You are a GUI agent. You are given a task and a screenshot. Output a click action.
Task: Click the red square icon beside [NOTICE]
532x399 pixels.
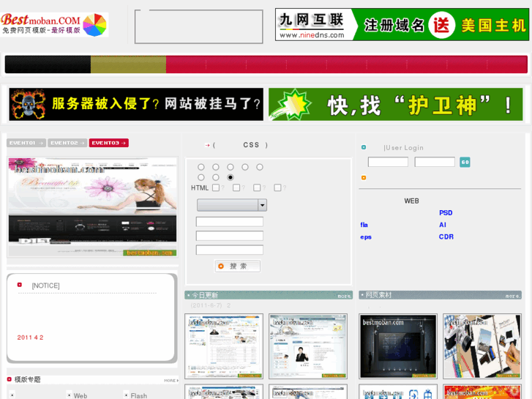20,285
